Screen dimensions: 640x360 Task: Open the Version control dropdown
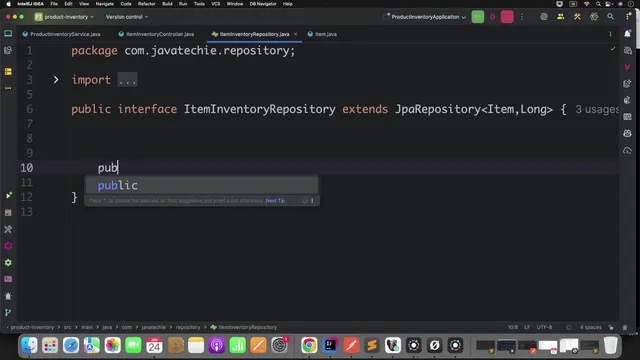point(127,17)
